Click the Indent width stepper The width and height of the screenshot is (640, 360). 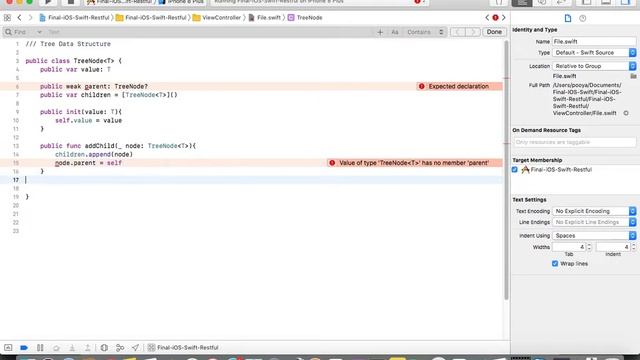coord(633,247)
